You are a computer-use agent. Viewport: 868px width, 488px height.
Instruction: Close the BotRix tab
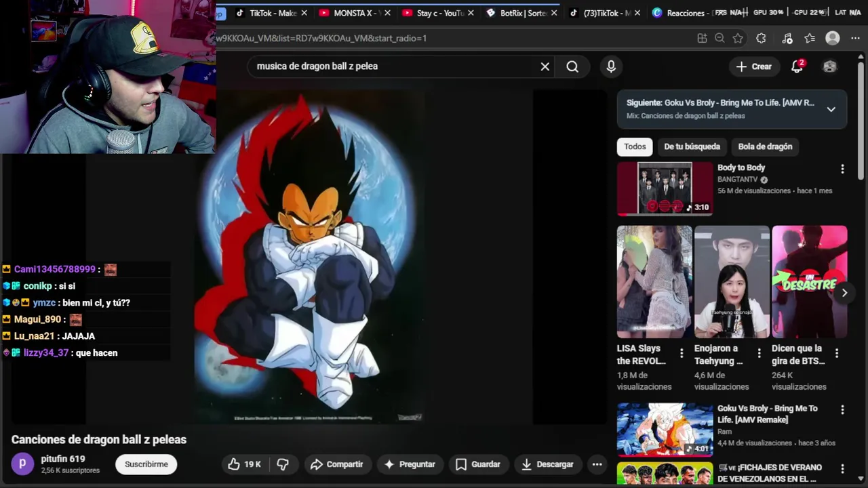click(555, 13)
